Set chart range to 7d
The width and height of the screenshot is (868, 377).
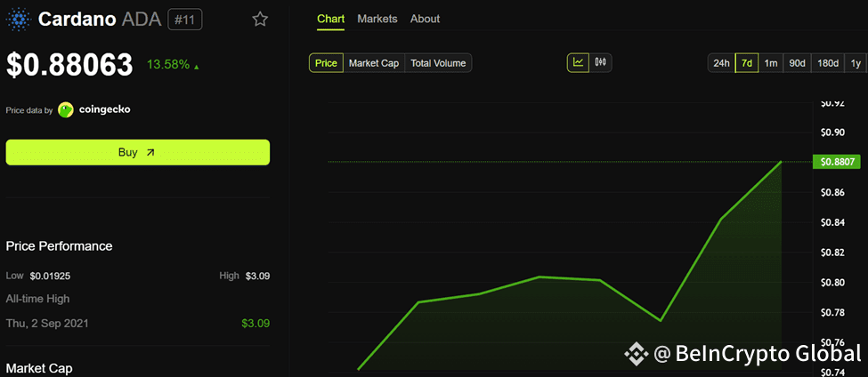pos(747,63)
